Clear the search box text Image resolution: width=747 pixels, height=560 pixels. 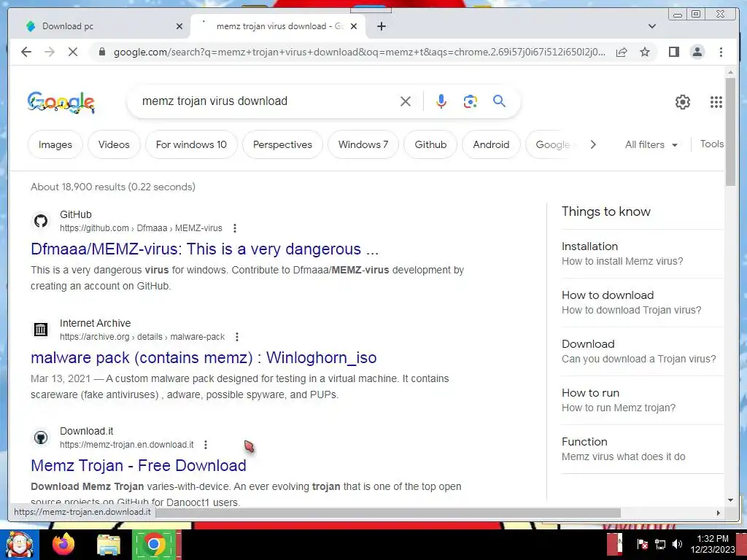point(406,101)
